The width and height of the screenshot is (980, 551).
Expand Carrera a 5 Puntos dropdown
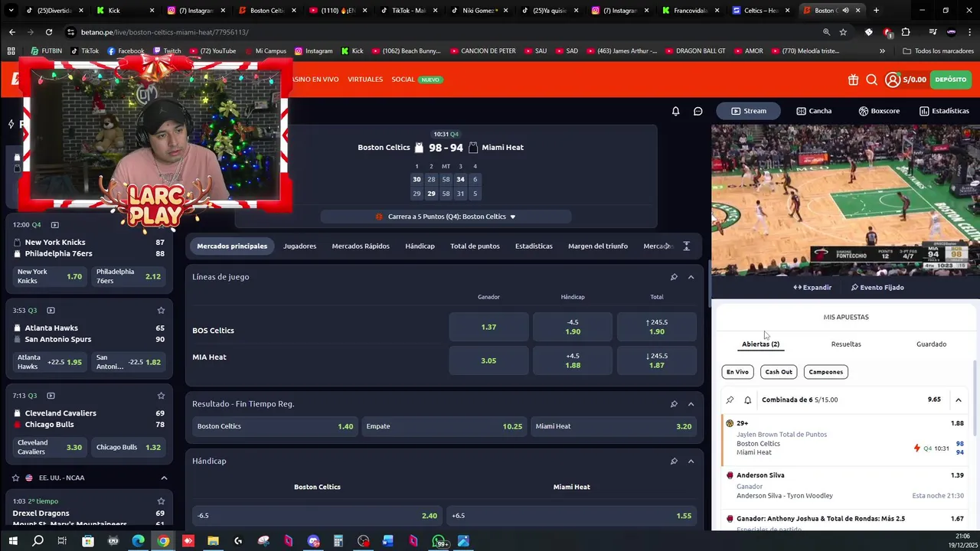446,217
